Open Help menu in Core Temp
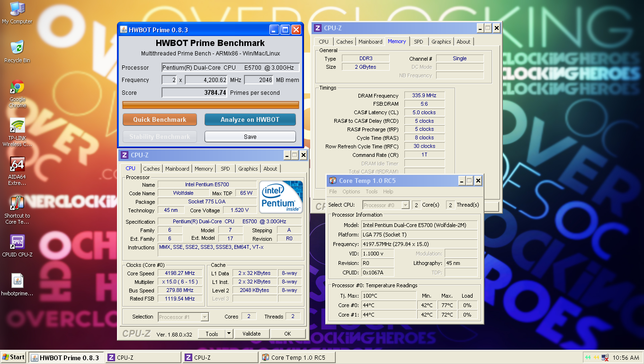The height and width of the screenshot is (364, 644). tap(388, 191)
